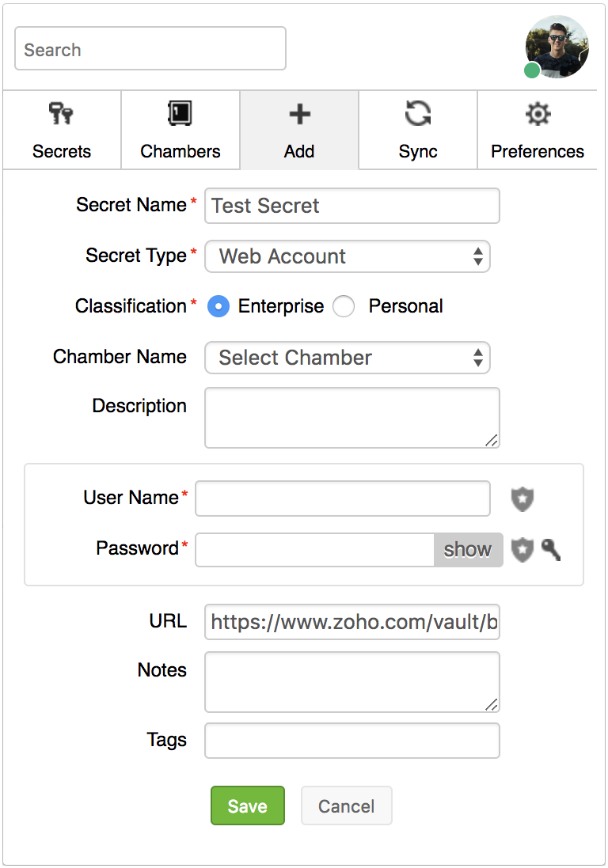Select the Secrets keys icon
The width and height of the screenshot is (608, 868).
(62, 113)
